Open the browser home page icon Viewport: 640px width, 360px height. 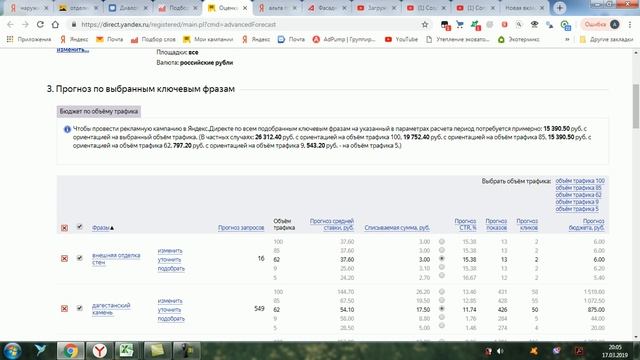pos(55,24)
